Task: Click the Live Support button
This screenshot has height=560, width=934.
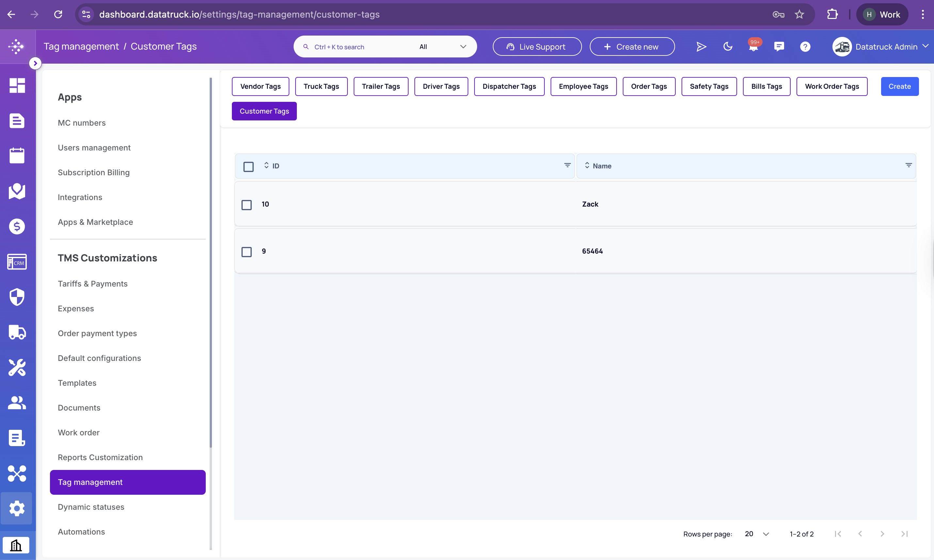Action: click(x=537, y=47)
